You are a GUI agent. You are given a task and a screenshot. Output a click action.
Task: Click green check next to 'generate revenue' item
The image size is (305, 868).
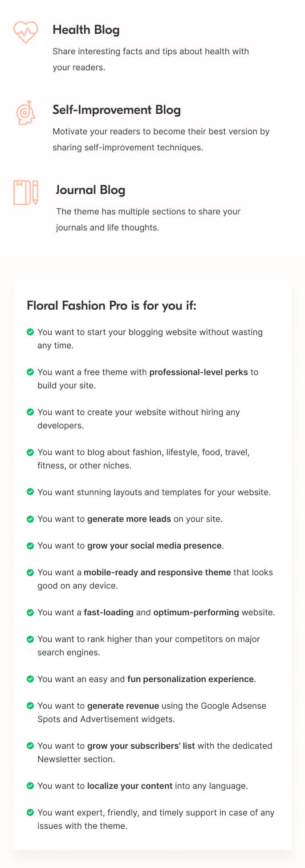pyautogui.click(x=30, y=706)
